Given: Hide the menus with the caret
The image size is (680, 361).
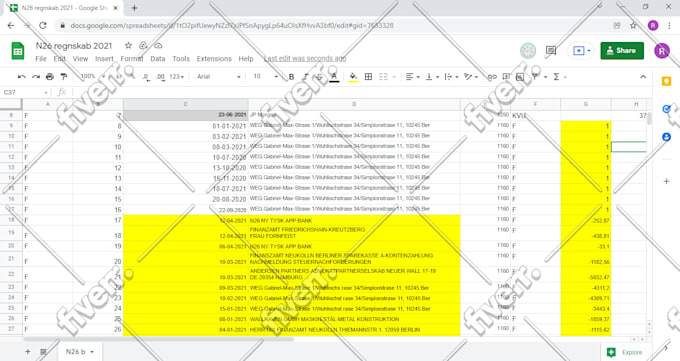Looking at the screenshot, I should pos(643,77).
